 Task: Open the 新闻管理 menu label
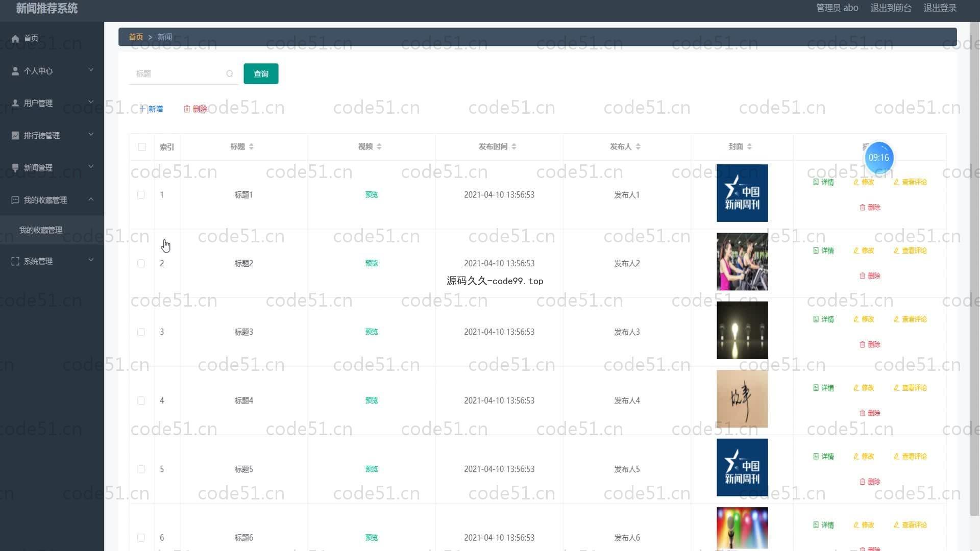pos(38,168)
